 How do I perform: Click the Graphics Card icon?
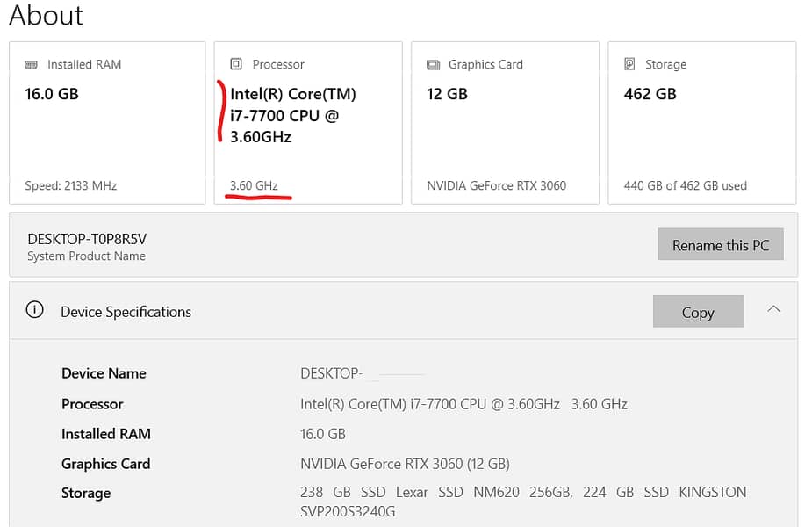coord(433,64)
